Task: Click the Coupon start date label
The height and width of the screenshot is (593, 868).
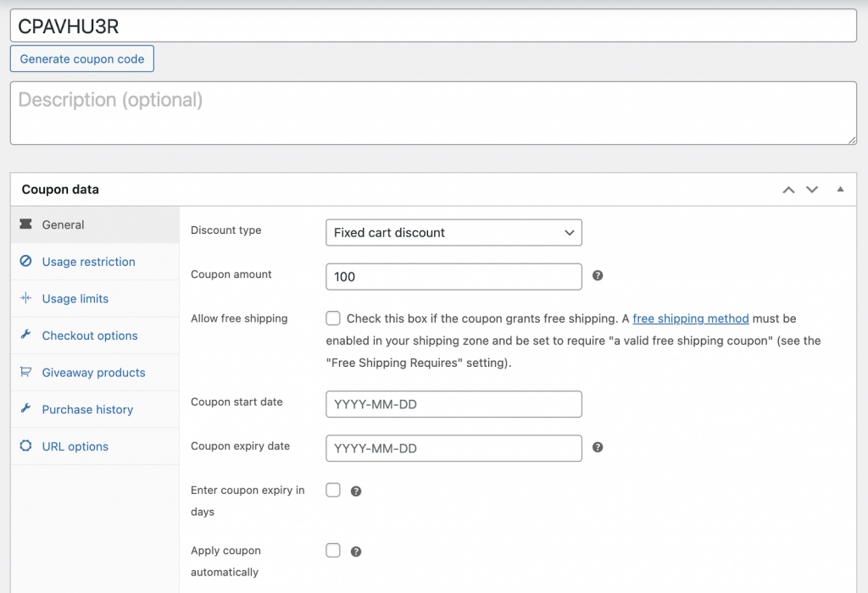Action: pyautogui.click(x=236, y=402)
